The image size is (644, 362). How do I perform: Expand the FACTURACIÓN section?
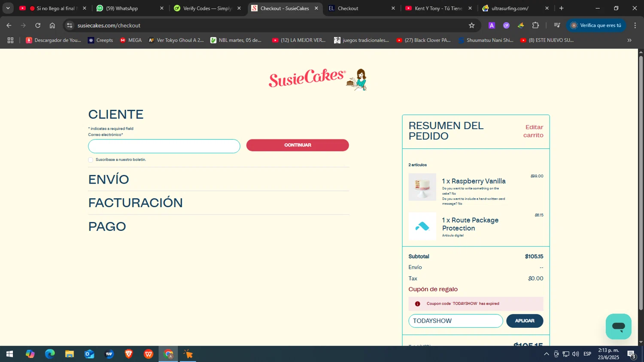click(136, 202)
